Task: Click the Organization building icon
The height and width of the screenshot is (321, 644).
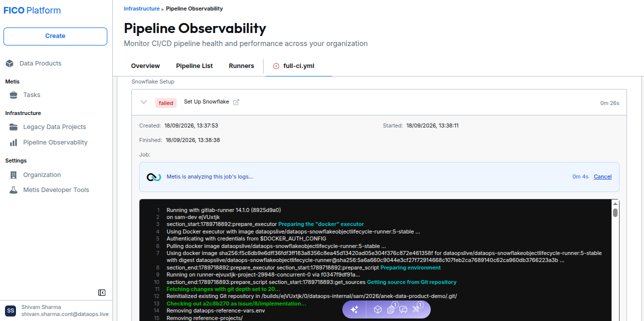Action: point(13,175)
